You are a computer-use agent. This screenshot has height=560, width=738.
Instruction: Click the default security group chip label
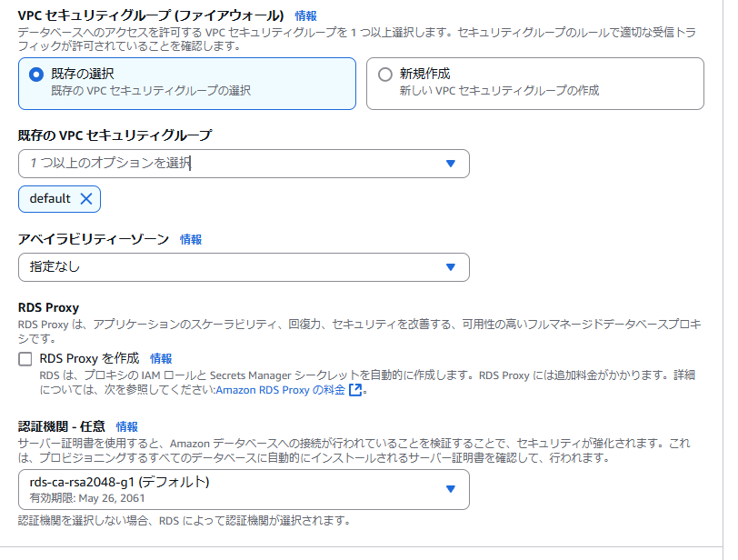point(50,199)
